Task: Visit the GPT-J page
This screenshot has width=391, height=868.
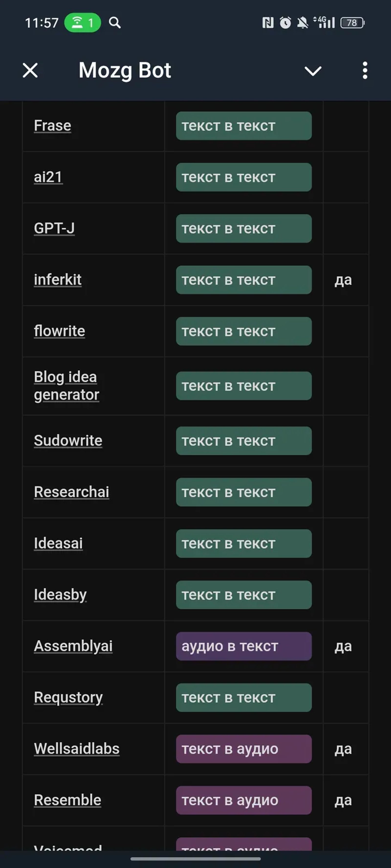Action: (x=54, y=229)
